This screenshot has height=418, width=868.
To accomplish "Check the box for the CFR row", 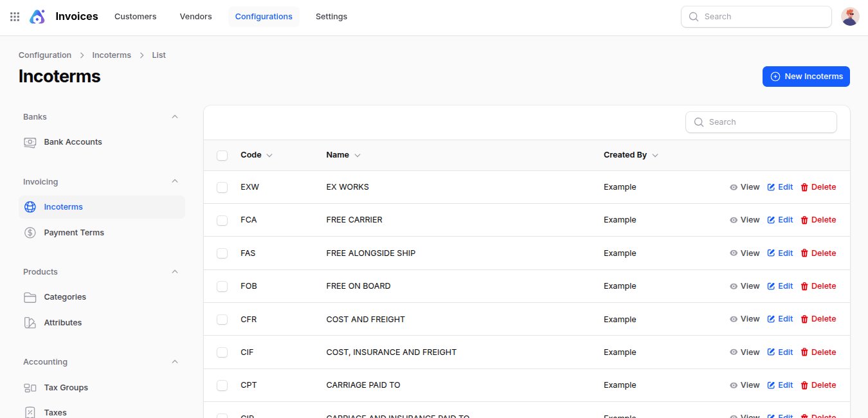I will [222, 320].
